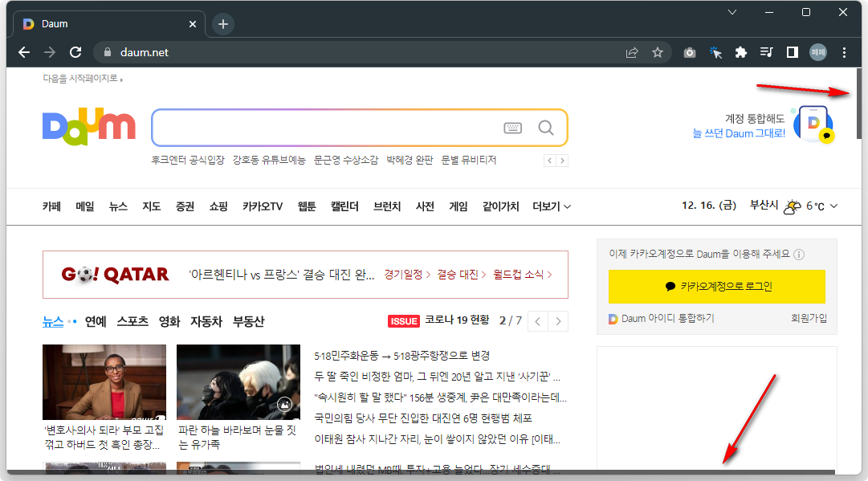868x481 pixels.
Task: Click the info icon next to Kakao account notice
Action: (x=799, y=255)
